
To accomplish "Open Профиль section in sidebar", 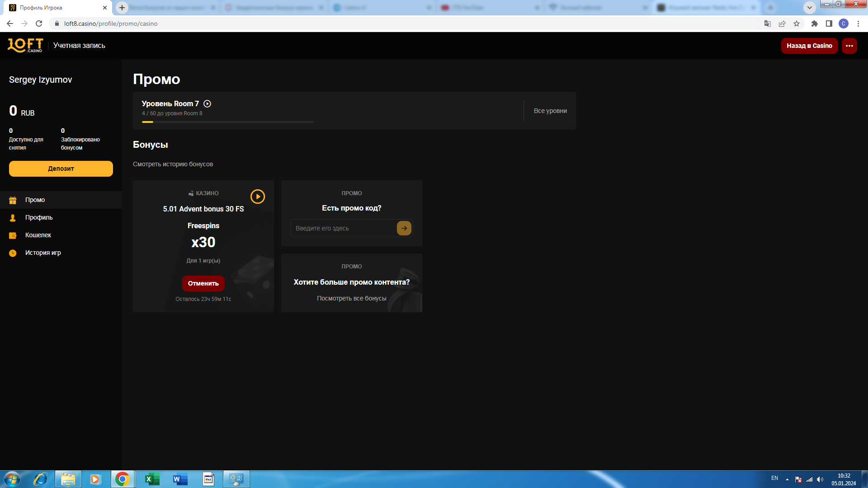I will pos(39,217).
